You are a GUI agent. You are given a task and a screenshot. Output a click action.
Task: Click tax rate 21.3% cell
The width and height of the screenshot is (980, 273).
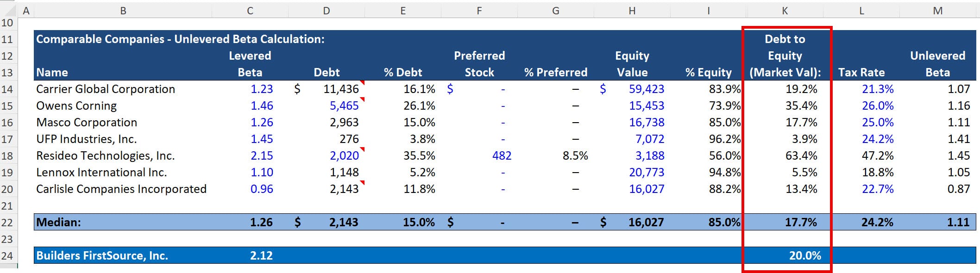coord(878,89)
